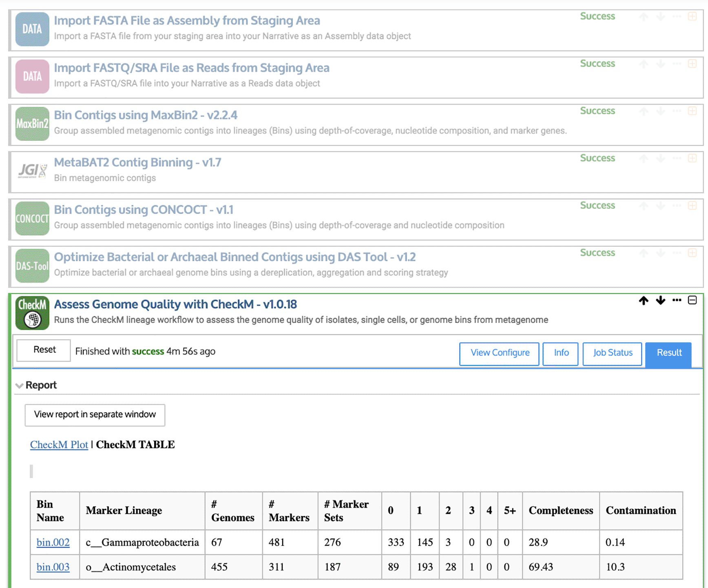Expand the Import FASTQ/SRA cell with the plus icon
This screenshot has width=708, height=588.
692,64
